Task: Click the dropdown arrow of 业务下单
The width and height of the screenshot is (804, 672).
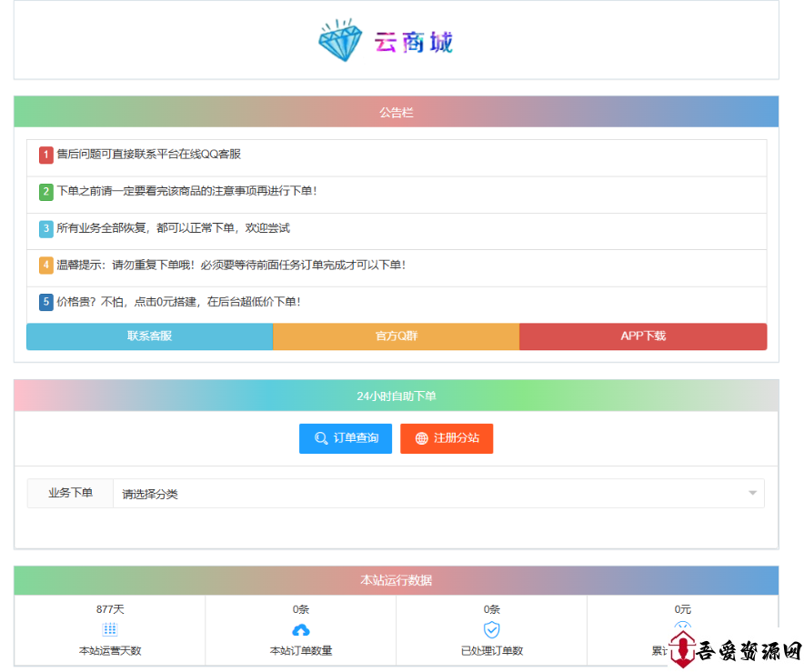Action: 752,494
